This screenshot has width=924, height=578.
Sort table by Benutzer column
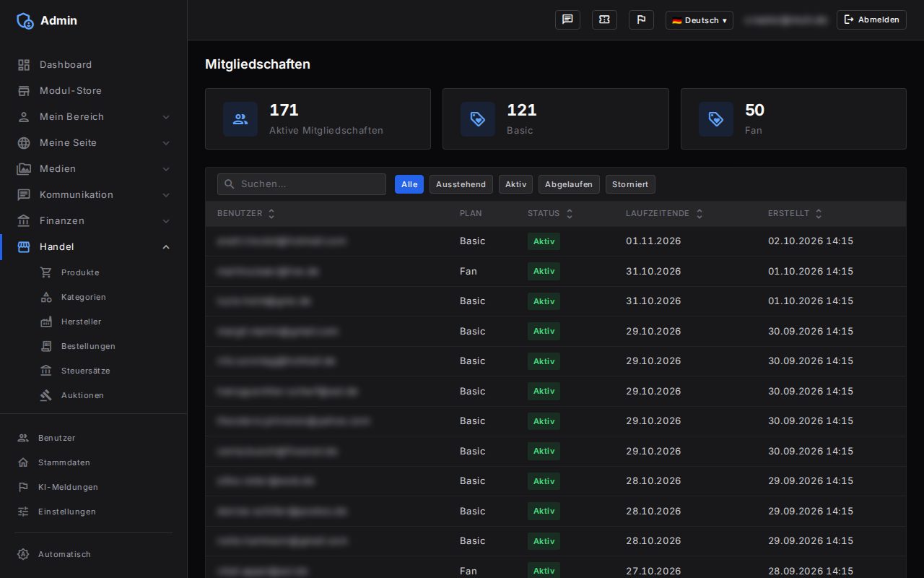coord(246,214)
